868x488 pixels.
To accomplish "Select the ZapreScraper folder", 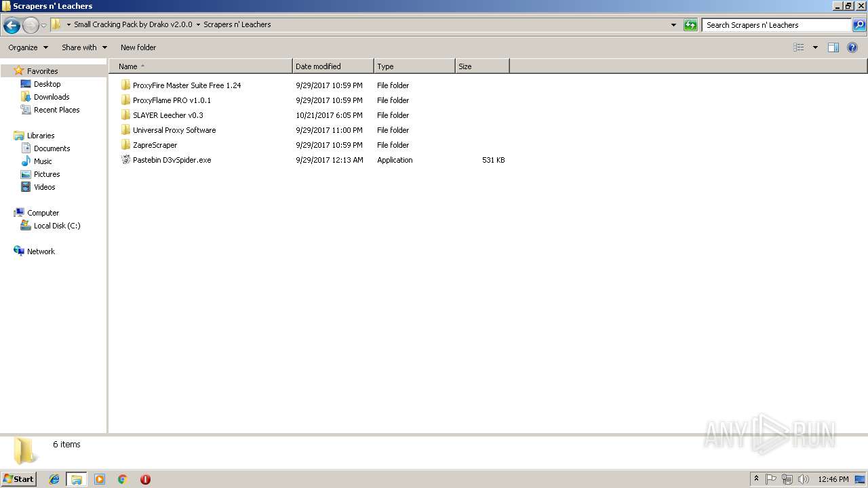I will (155, 145).
